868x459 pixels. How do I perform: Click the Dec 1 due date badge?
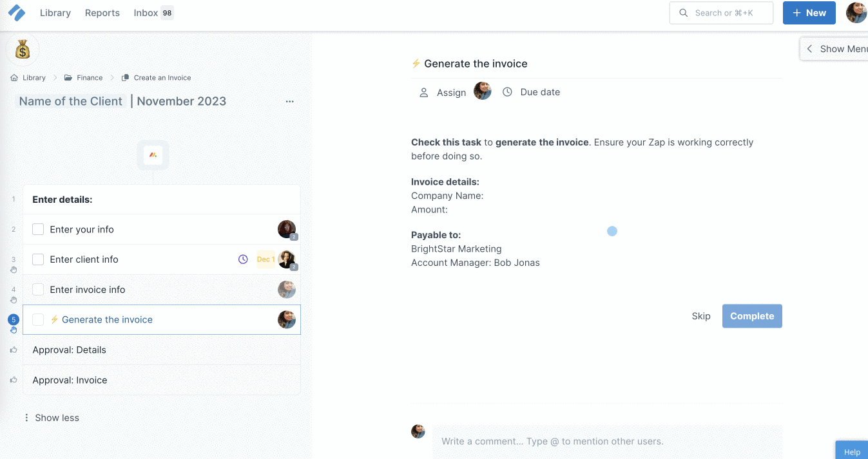[265, 259]
